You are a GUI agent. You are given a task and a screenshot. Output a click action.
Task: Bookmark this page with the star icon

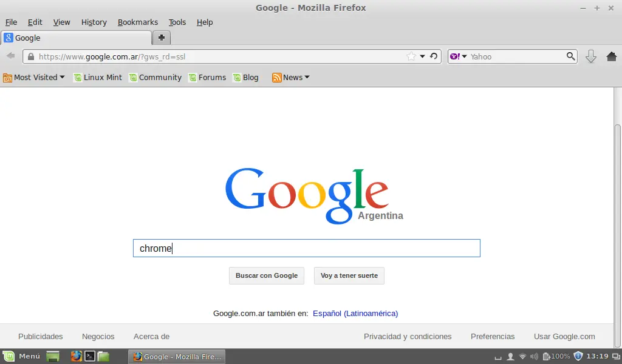coord(411,56)
